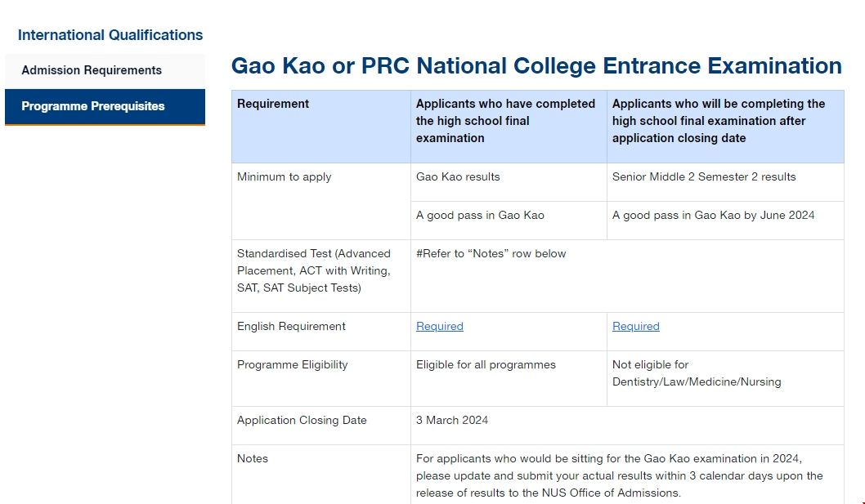Open the Admission Requirements sidebar item
Screen dimensions: 865x504
pos(92,70)
